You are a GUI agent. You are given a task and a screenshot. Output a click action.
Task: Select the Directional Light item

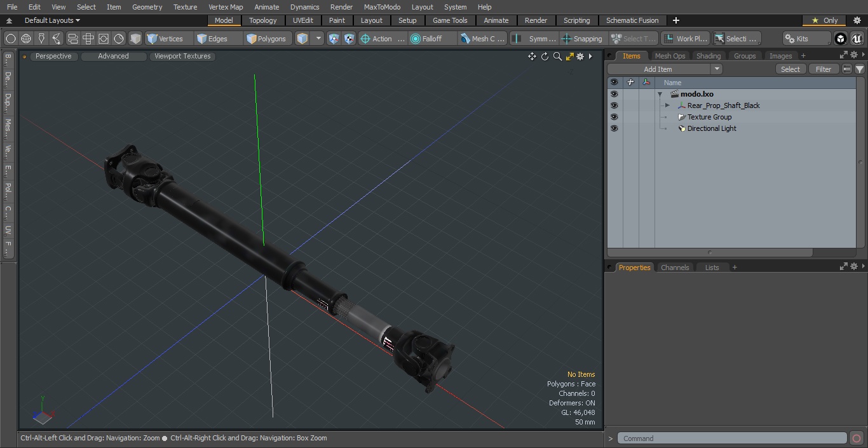click(x=712, y=128)
